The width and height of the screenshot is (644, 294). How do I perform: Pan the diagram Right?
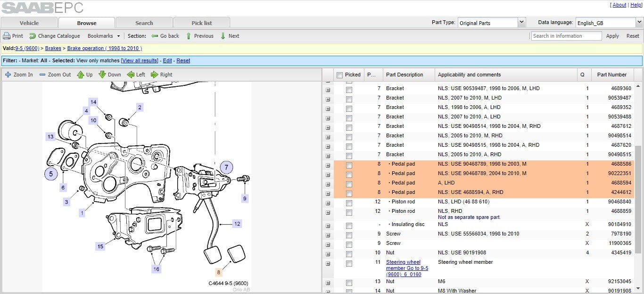point(161,75)
